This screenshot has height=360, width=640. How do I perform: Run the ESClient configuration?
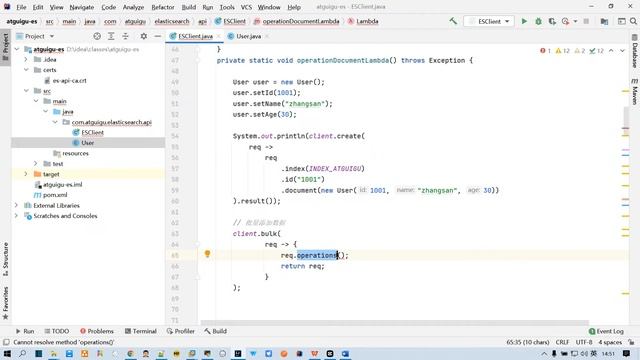tap(524, 21)
